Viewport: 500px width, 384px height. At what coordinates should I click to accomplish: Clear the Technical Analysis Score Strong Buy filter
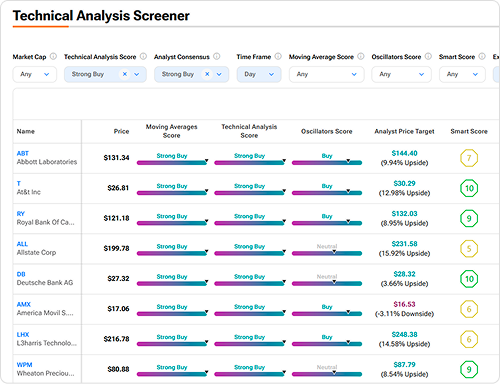[125, 74]
